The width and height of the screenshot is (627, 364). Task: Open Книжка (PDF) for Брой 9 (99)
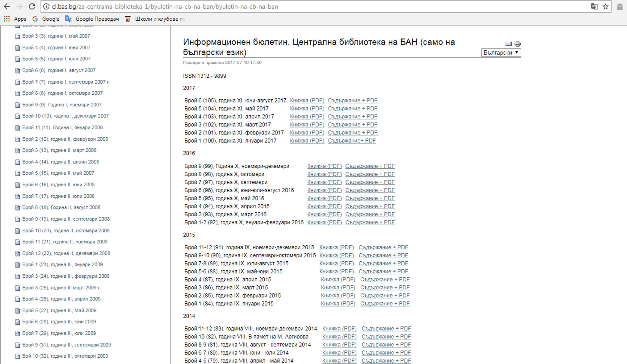pyautogui.click(x=324, y=166)
